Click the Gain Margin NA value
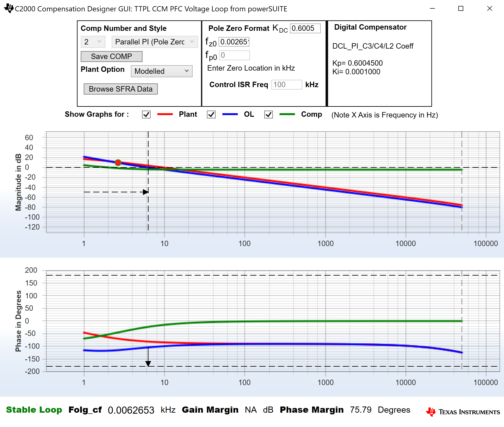Viewport: 504px width, 427px height. (251, 410)
